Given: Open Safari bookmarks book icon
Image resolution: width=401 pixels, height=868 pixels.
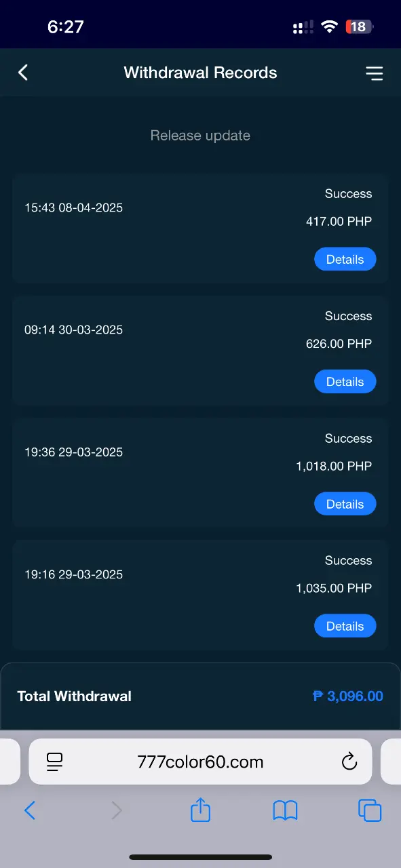Looking at the screenshot, I should click(x=285, y=810).
